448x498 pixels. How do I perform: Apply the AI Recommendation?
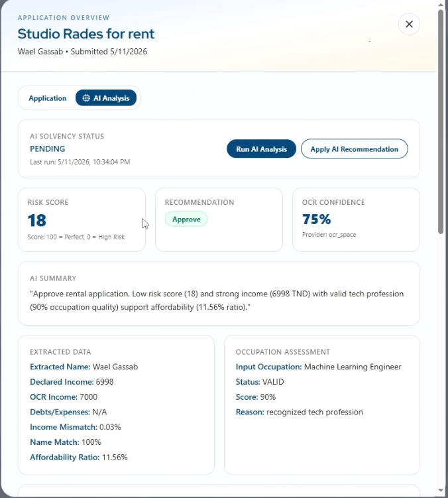[x=355, y=149]
